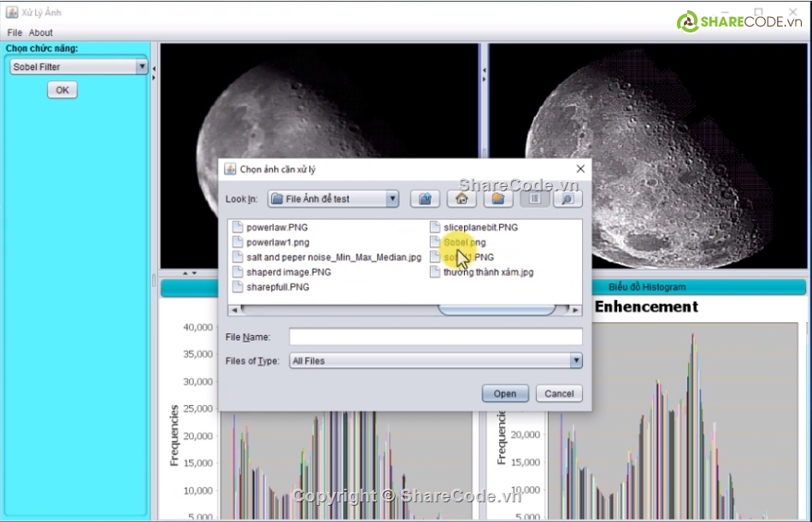Viewport: 812px width, 522px height.
Task: Click split pane collapse arrows above histogram
Action: tap(190, 273)
